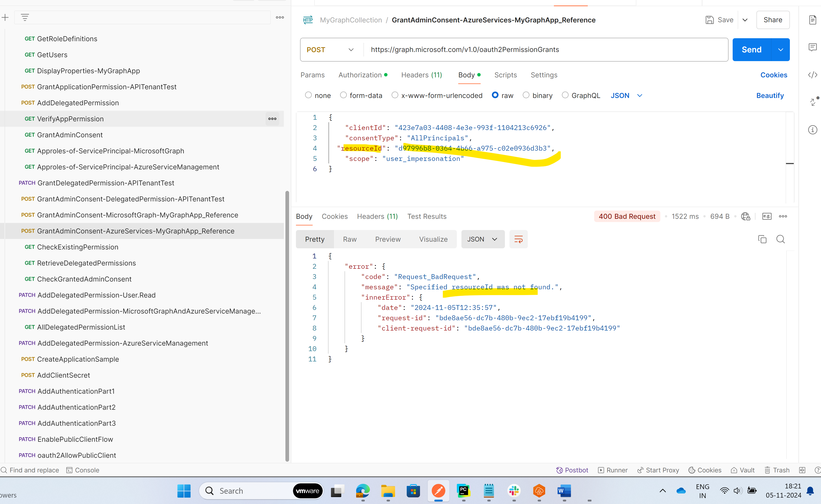Select the form-data body type radio
This screenshot has height=504, width=821.
click(343, 95)
